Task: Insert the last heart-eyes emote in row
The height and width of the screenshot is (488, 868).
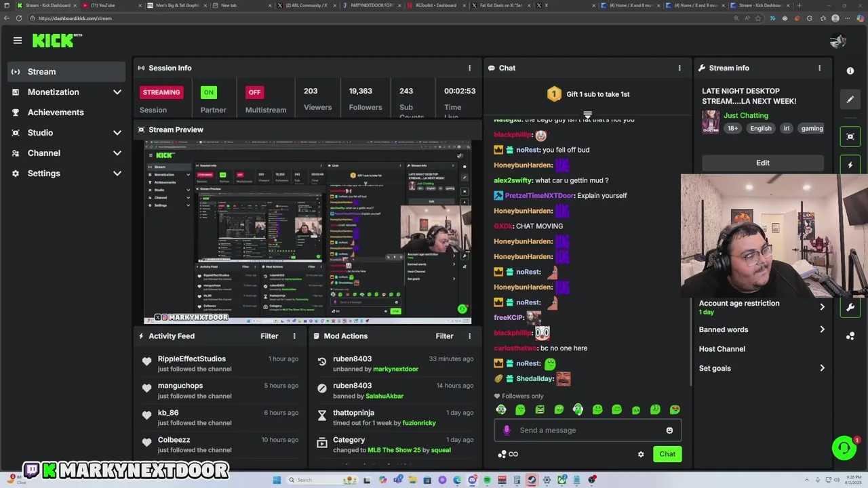Action: (675, 409)
